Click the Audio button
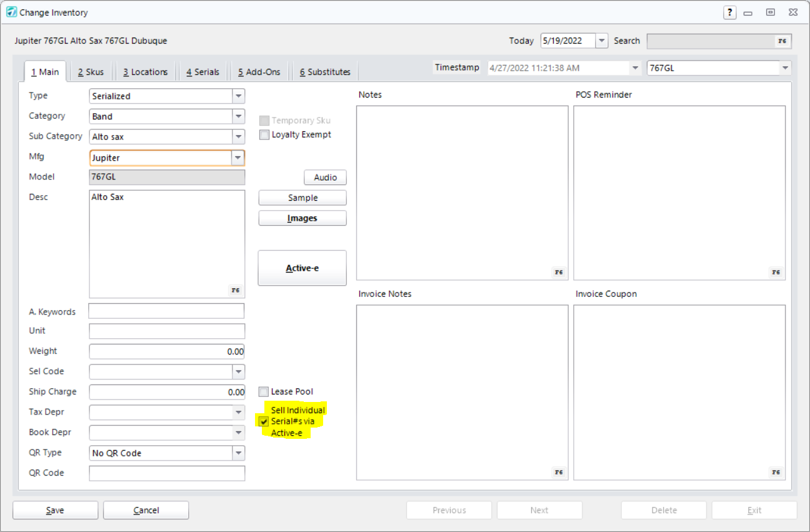The height and width of the screenshot is (532, 810). 325,178
